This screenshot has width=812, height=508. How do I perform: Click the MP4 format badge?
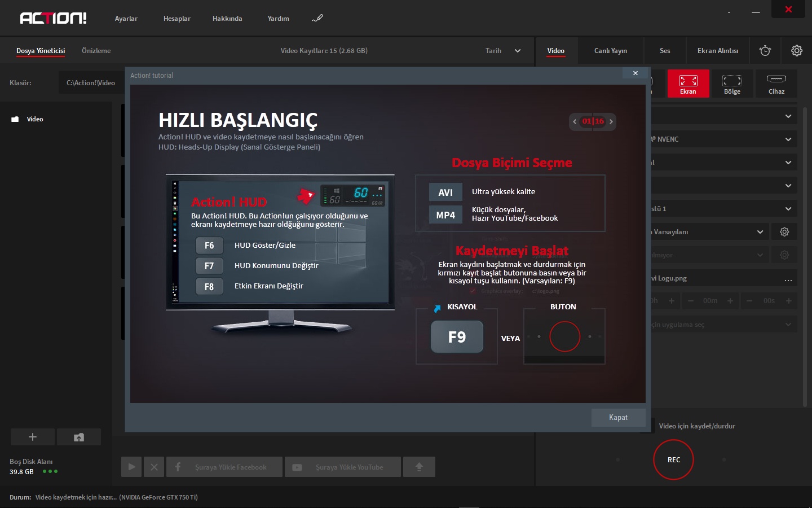445,215
